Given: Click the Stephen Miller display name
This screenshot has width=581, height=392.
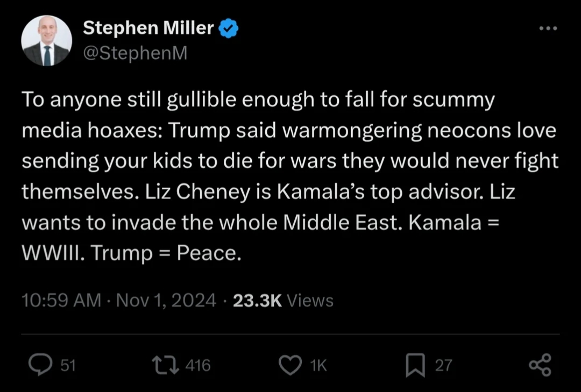Looking at the screenshot, I should point(148,28).
